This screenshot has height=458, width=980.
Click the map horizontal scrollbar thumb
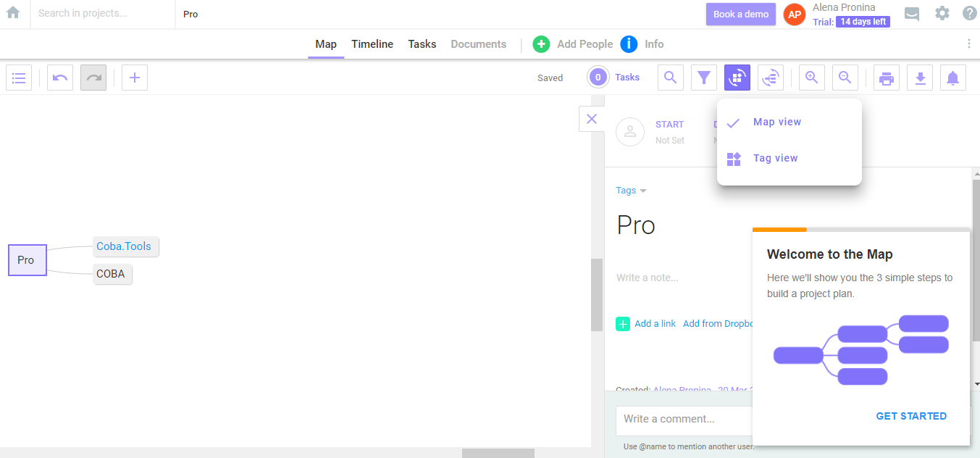click(498, 453)
